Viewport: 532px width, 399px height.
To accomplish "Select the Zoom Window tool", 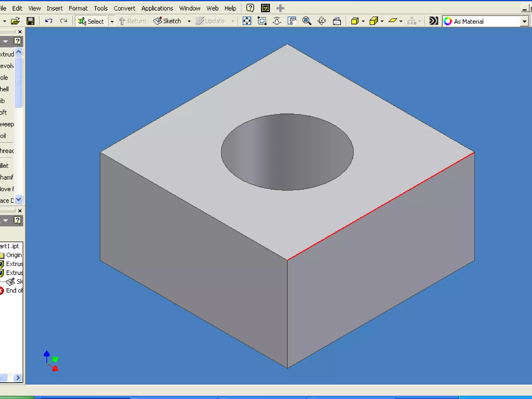I will pos(262,21).
